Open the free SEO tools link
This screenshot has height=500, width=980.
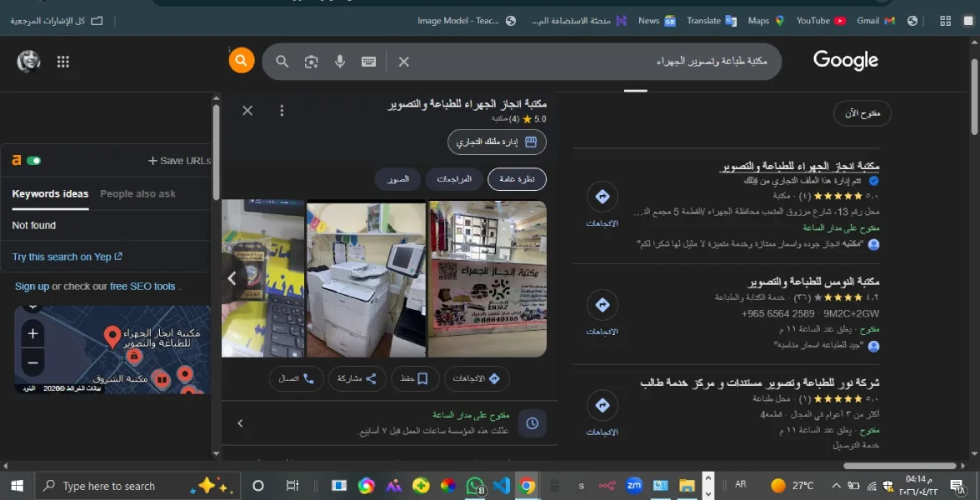coord(142,287)
